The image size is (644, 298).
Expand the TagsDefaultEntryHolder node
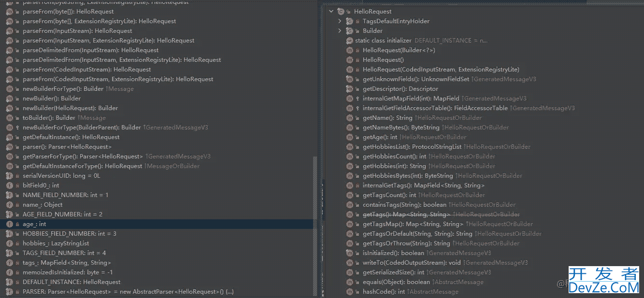pyautogui.click(x=340, y=21)
